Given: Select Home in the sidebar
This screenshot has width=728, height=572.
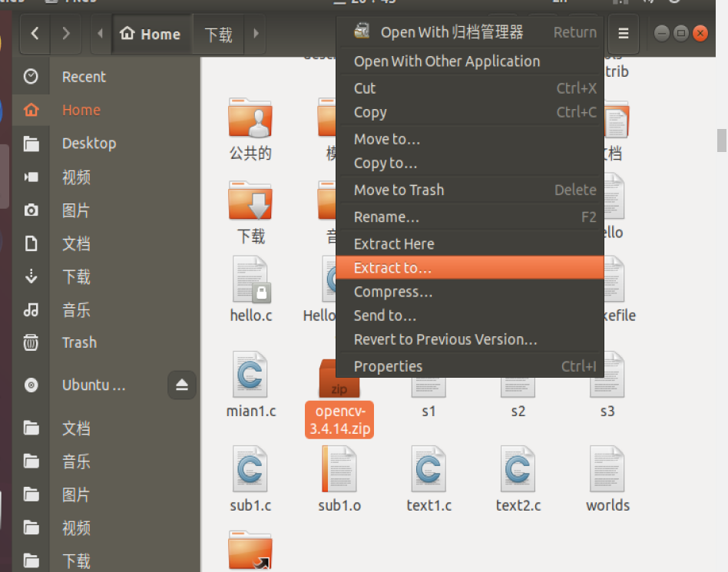Looking at the screenshot, I should [81, 110].
